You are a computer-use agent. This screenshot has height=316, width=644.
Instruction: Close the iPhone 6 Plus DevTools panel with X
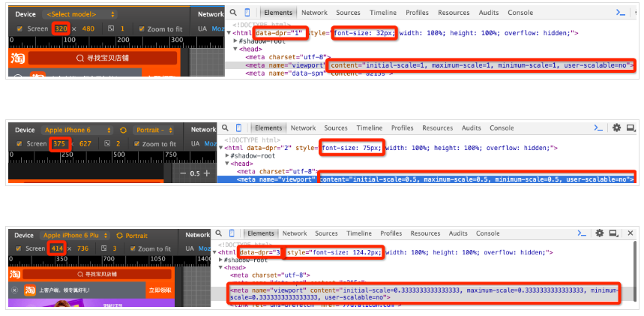(630, 233)
